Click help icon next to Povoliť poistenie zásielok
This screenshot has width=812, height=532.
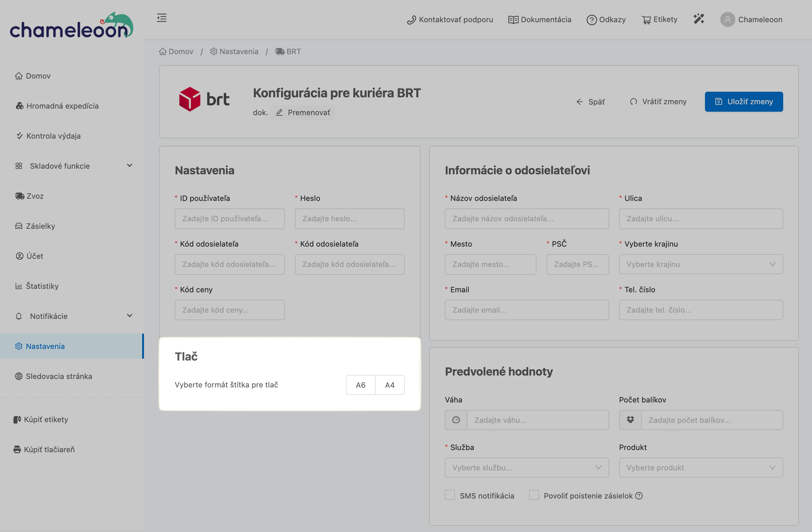coord(639,495)
